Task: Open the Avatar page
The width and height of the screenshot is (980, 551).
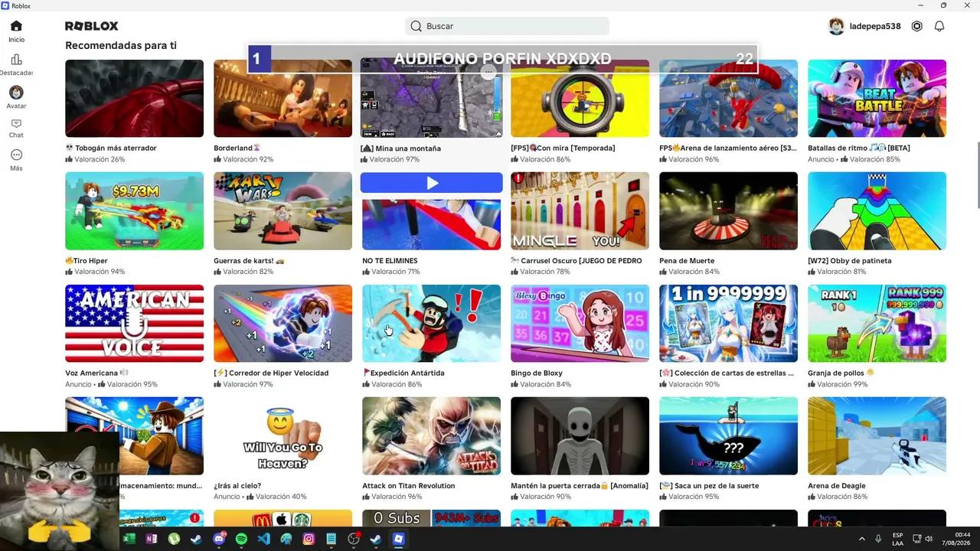Action: coord(16,97)
